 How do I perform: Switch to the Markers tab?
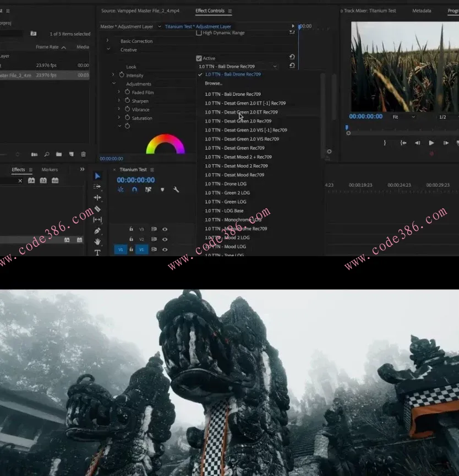click(x=50, y=170)
